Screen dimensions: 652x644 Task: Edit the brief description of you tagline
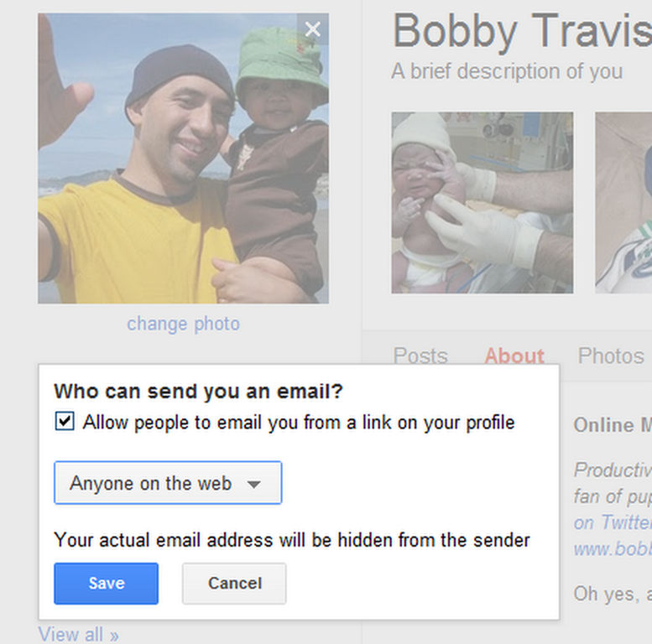pos(507,72)
